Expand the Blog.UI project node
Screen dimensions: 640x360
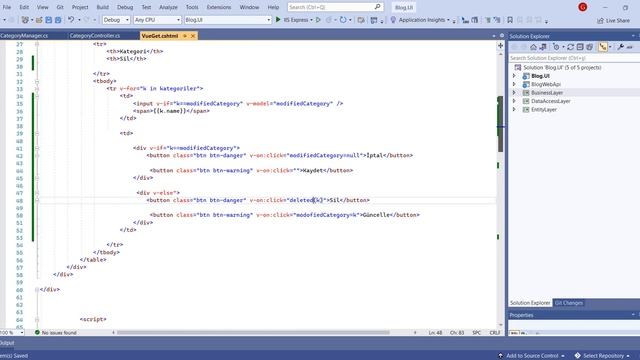tap(514, 76)
